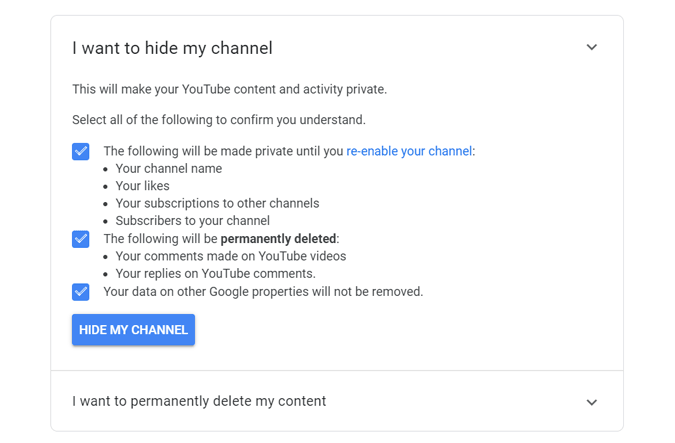Click 'Select all of the following' instruction text
Image resolution: width=675 pixels, height=443 pixels.
[x=219, y=120]
